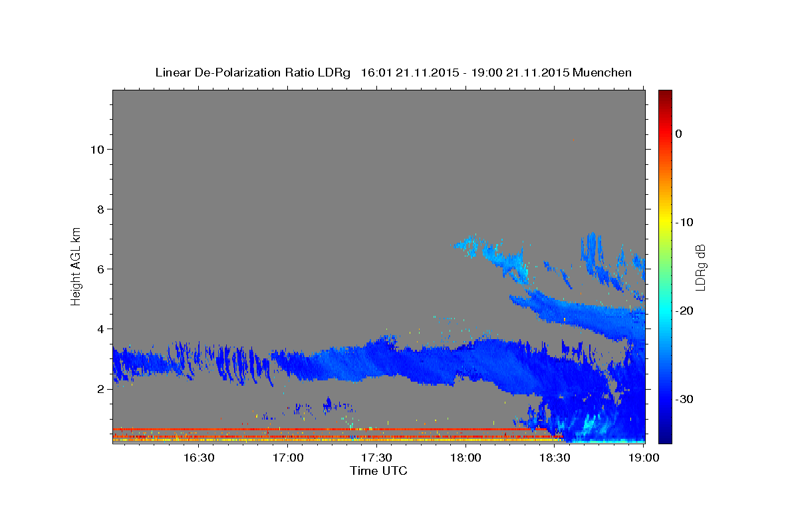The height and width of the screenshot is (532, 798).
Task: Click the colorbar label '-10'
Action: (684, 222)
